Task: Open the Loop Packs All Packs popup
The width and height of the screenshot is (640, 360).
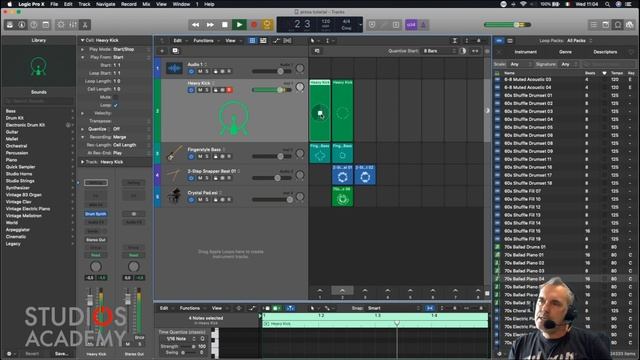Action: click(x=579, y=40)
